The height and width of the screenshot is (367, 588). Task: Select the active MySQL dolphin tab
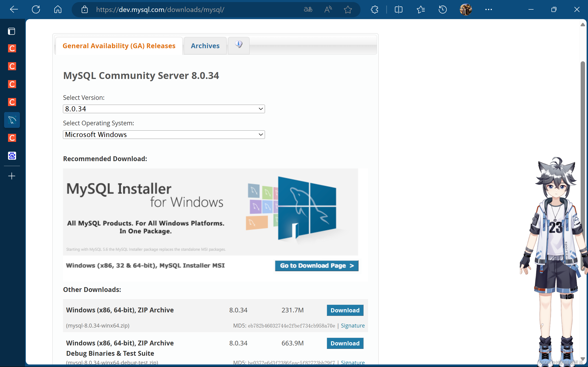12,120
